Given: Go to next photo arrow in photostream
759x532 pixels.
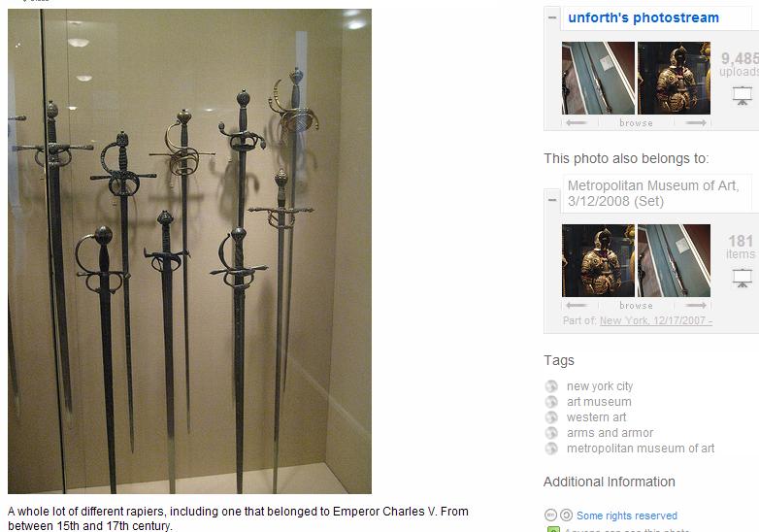Looking at the screenshot, I should coord(696,123).
